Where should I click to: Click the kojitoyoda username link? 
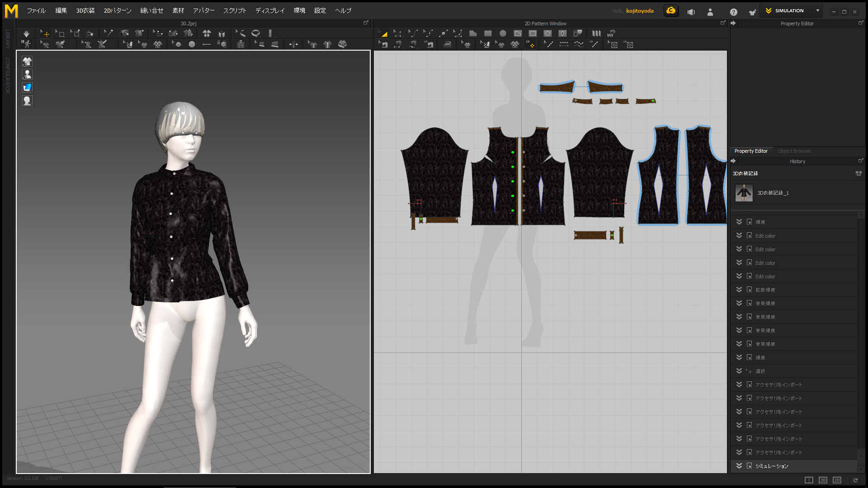[x=639, y=11]
